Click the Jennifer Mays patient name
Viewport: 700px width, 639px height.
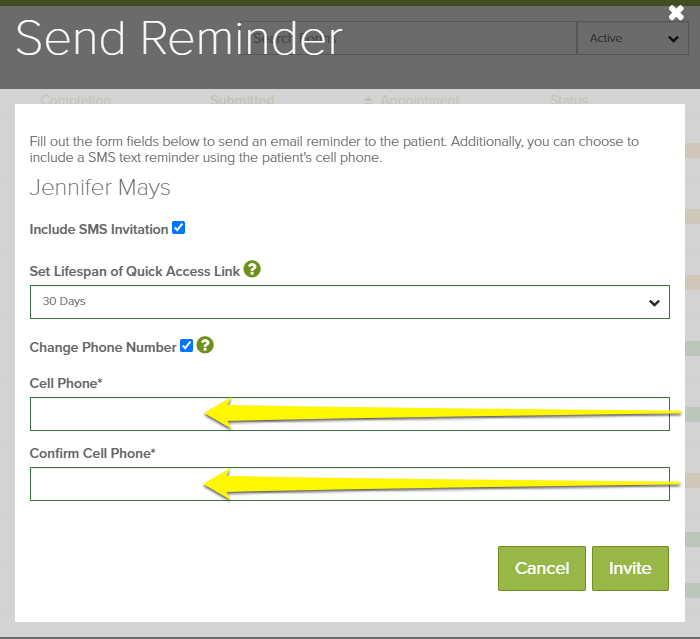[100, 188]
